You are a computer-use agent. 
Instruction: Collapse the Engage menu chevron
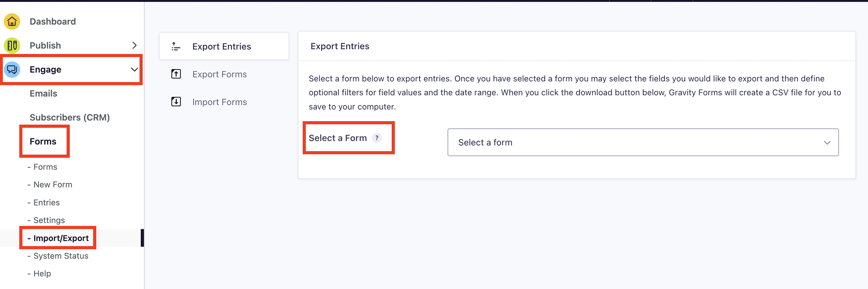pos(134,69)
